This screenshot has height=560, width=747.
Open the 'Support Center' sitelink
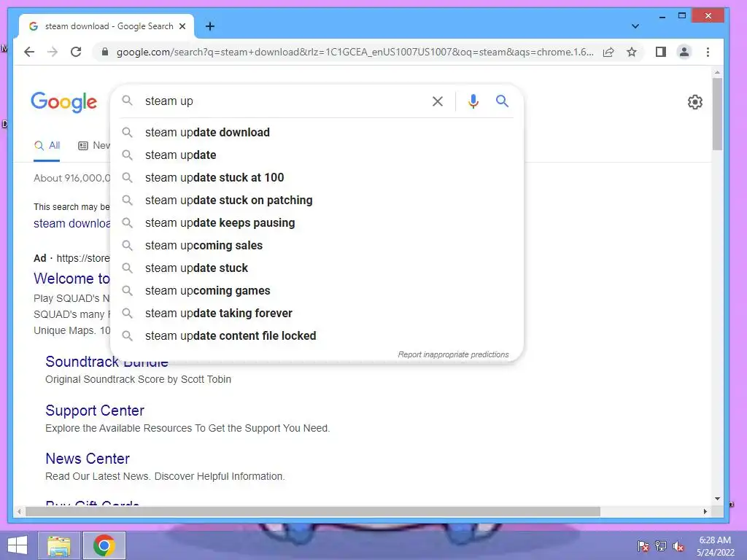click(x=95, y=411)
